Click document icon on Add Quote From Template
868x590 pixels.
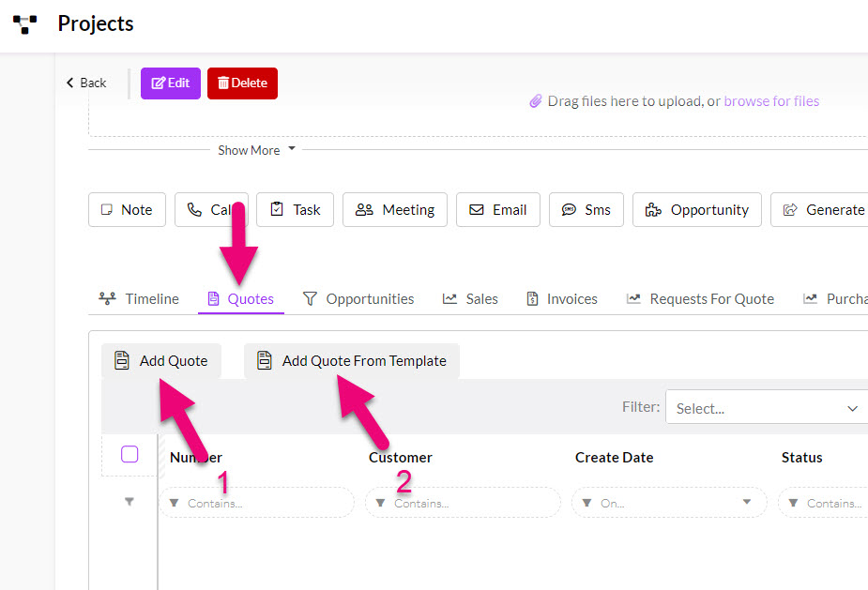click(x=265, y=360)
